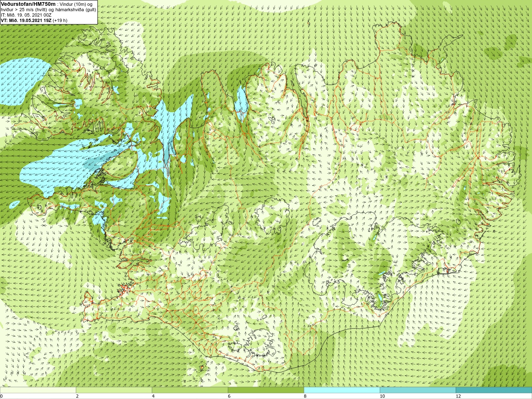This screenshot has width=532, height=399.
Task: Click the '2' label on color scale
Action: click(77, 396)
